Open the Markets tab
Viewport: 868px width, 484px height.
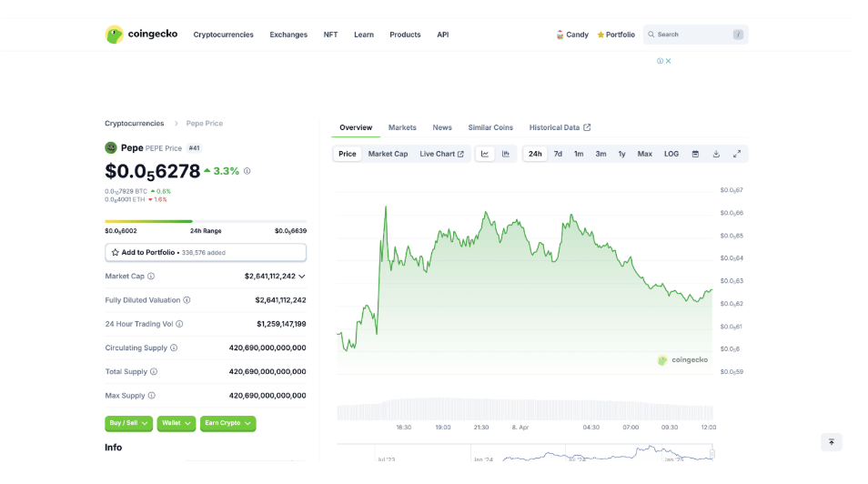point(402,127)
